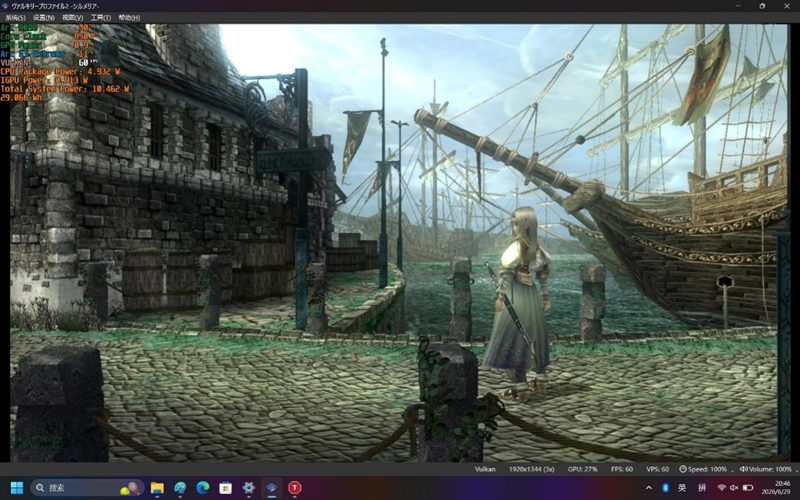This screenshot has width=800, height=500.
Task: Open the 设置(N) menu
Action: (x=44, y=17)
